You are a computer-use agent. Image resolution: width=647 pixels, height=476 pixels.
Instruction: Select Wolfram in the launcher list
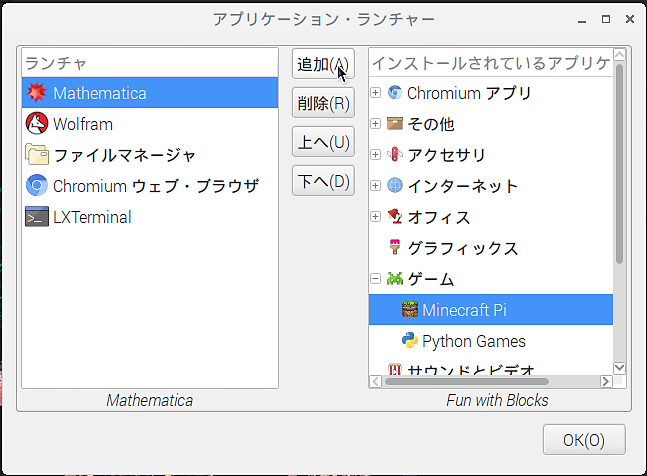coord(150,124)
